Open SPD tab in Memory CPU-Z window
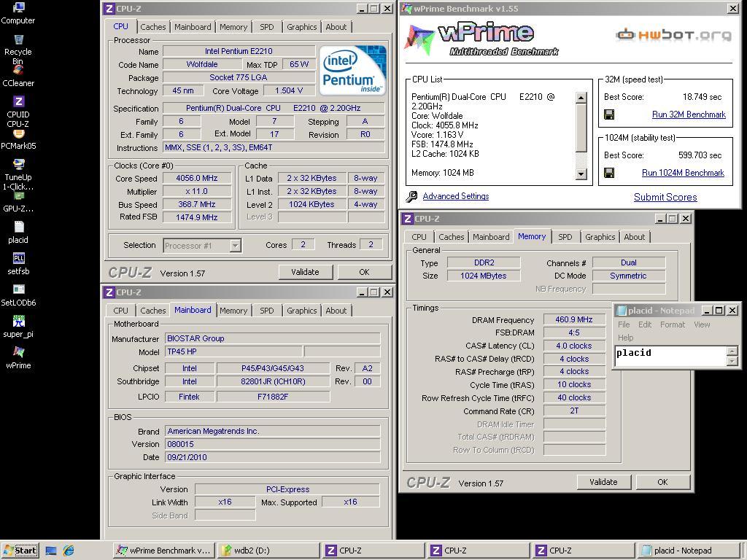 pyautogui.click(x=565, y=237)
